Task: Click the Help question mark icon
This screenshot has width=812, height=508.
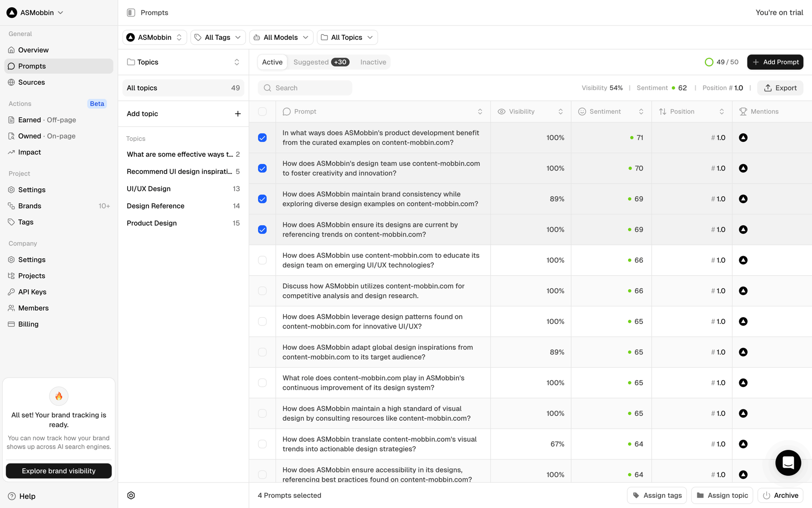Action: pos(12,496)
